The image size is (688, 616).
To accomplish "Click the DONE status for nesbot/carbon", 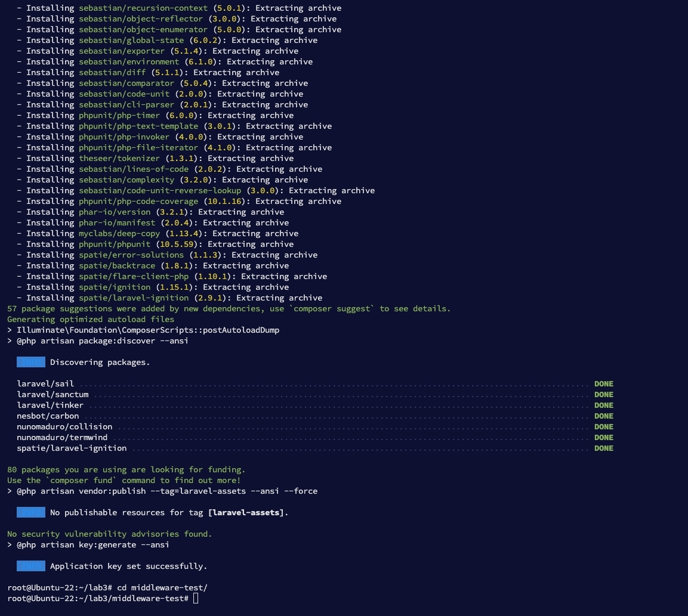I will pyautogui.click(x=603, y=416).
